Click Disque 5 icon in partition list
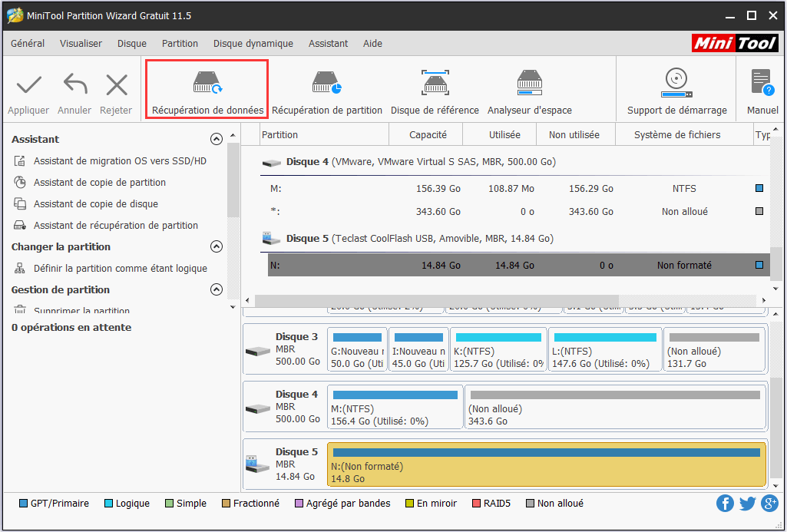Screen dimensions: 787x532 click(x=272, y=239)
